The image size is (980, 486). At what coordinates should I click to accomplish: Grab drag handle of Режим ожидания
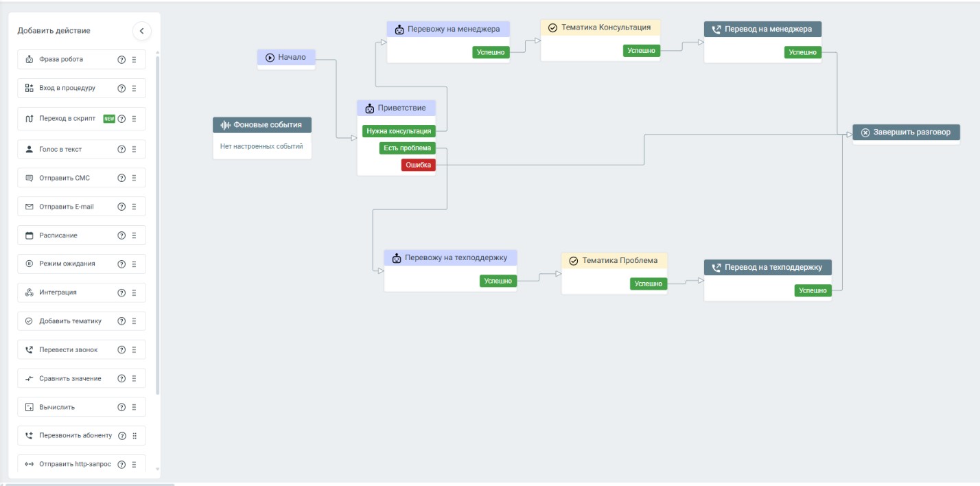(134, 264)
